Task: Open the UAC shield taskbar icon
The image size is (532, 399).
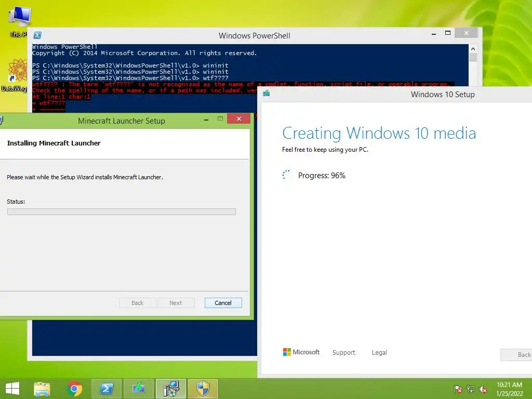Action: (203, 389)
